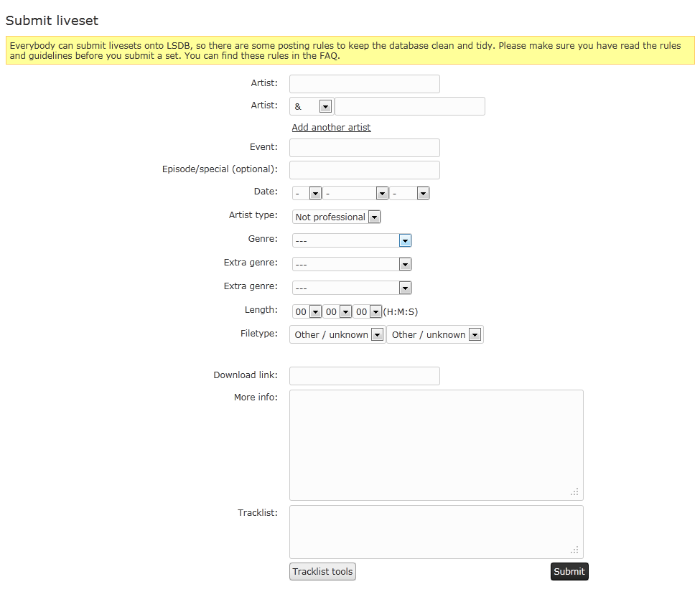Click the second Artist name field
The width and height of the screenshot is (700, 602).
click(x=410, y=106)
